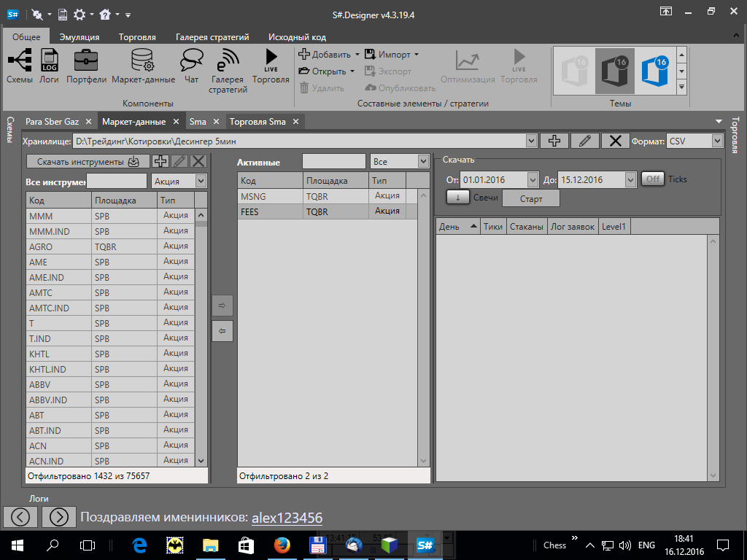Open the Схемы component
The width and height of the screenshot is (747, 560).
coord(20,66)
